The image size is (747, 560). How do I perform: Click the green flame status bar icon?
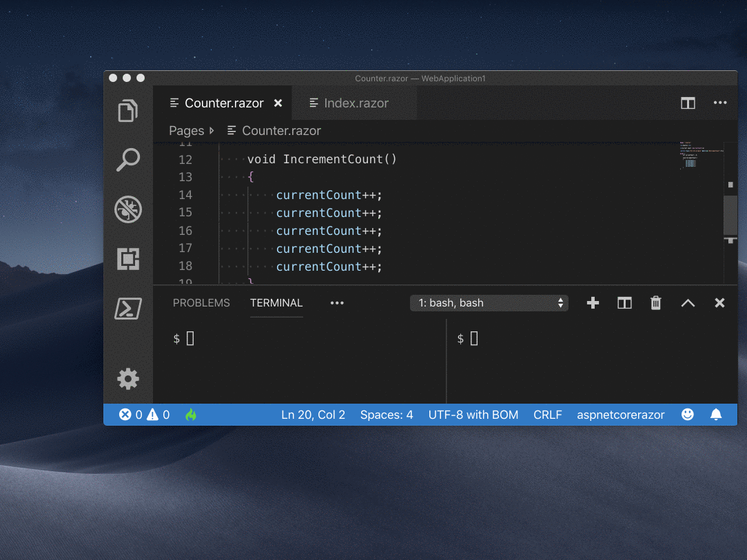[191, 415]
